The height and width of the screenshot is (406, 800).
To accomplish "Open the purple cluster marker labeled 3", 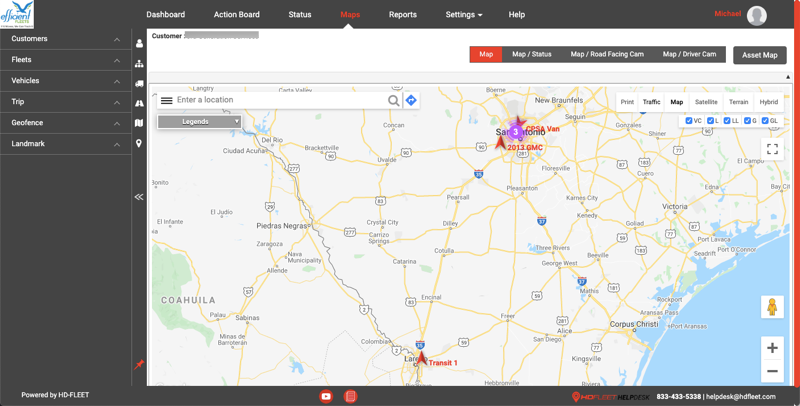I will point(515,132).
